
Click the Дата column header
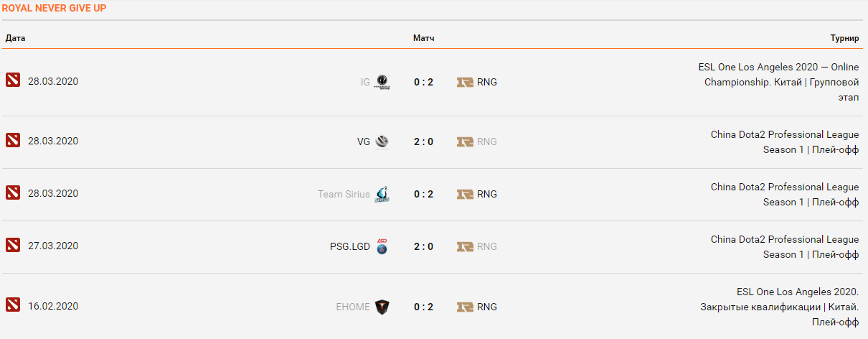coord(15,38)
